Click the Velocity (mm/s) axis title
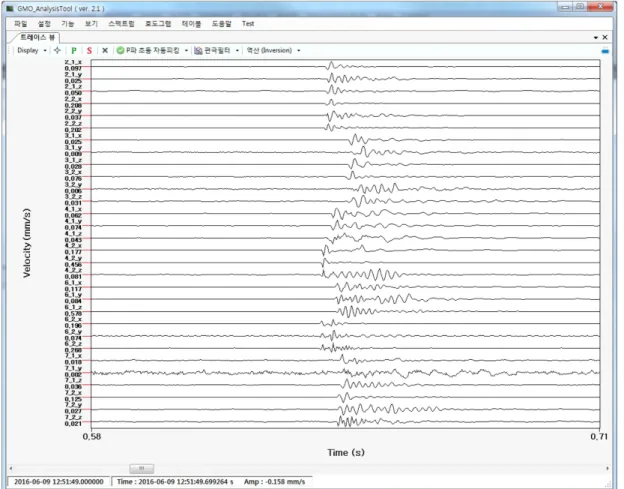Screen dimensions: 624x489 [27, 243]
